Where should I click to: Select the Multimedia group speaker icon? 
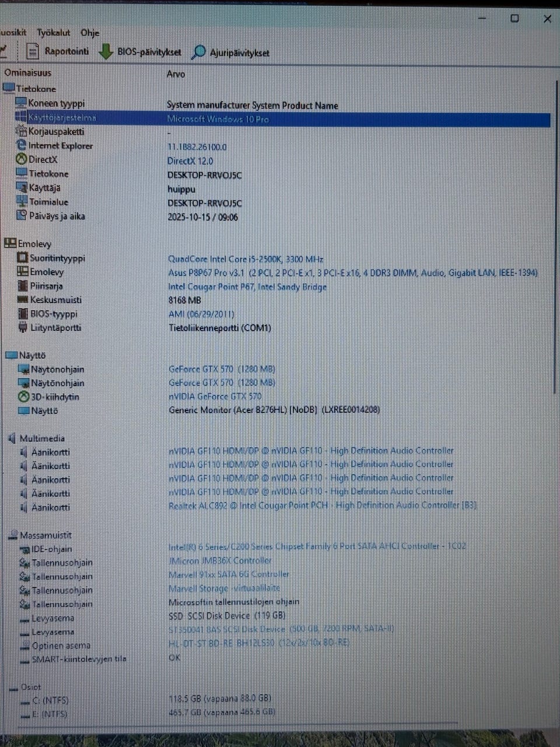(x=12, y=438)
